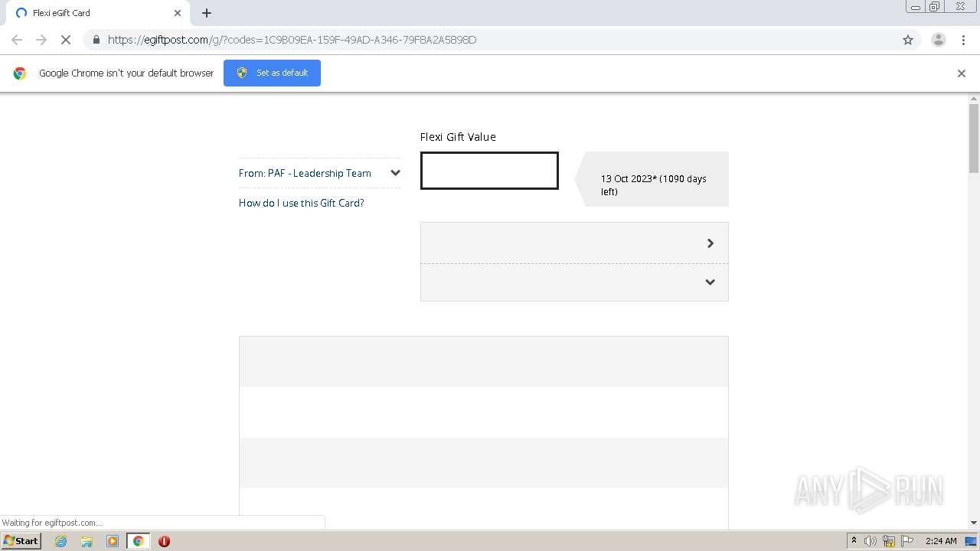Open Windows Media Player from taskbar

pyautogui.click(x=113, y=541)
